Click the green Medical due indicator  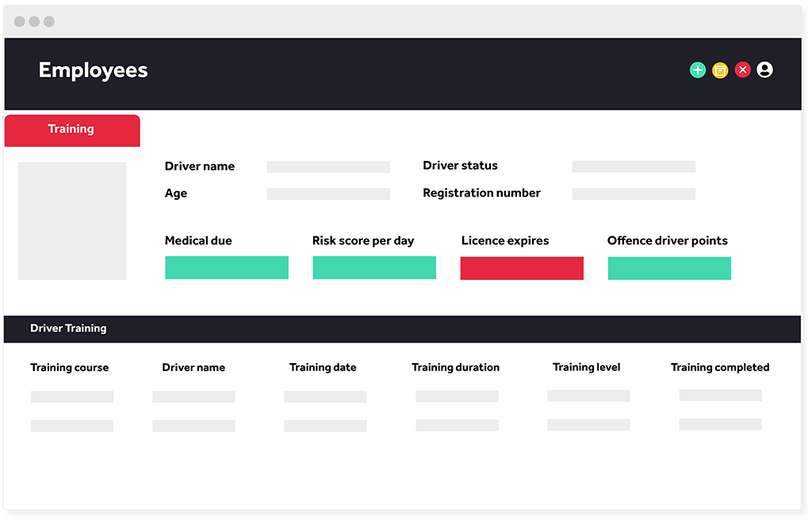click(x=227, y=268)
